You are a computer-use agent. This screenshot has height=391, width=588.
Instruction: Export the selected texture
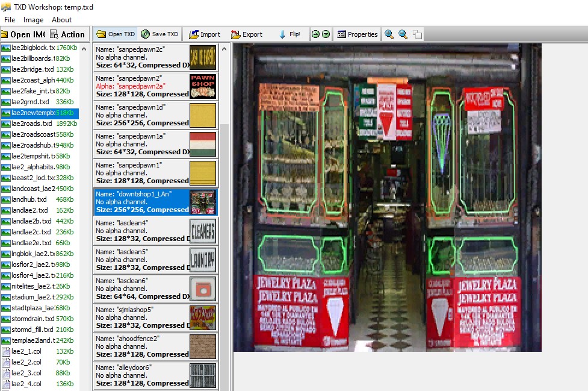246,34
